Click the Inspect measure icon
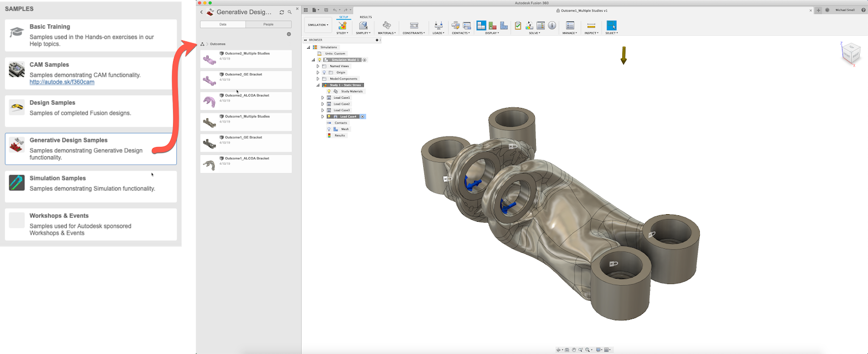Screen dimensions: 868x354 click(x=591, y=25)
